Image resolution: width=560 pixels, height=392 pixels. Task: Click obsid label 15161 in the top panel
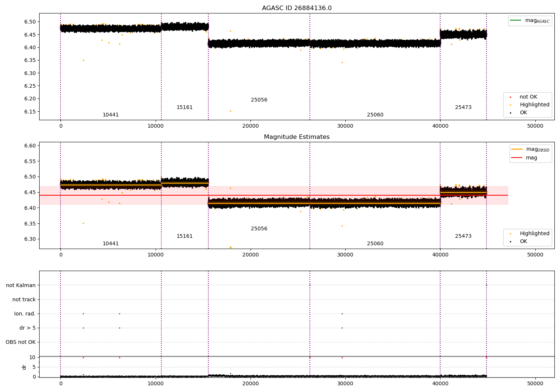tap(184, 108)
